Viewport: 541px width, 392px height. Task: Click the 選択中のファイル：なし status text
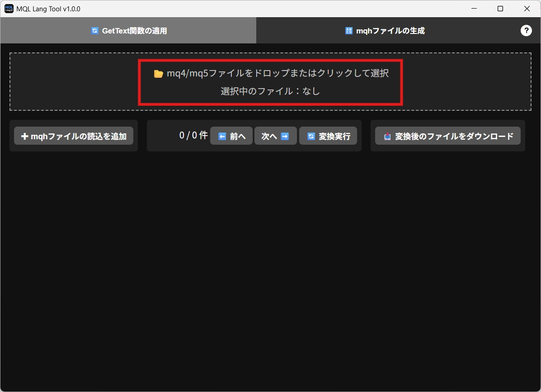click(x=270, y=91)
